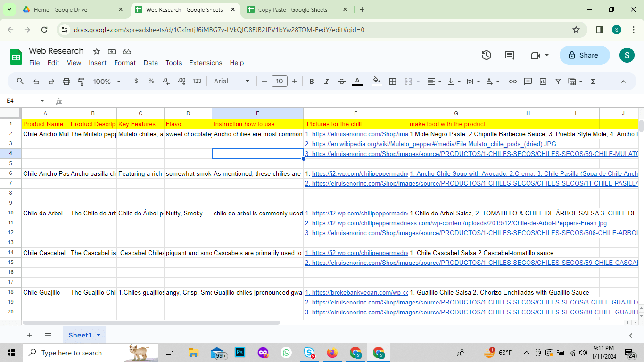View cloud save status icon
This screenshot has height=362, width=644.
click(127, 51)
